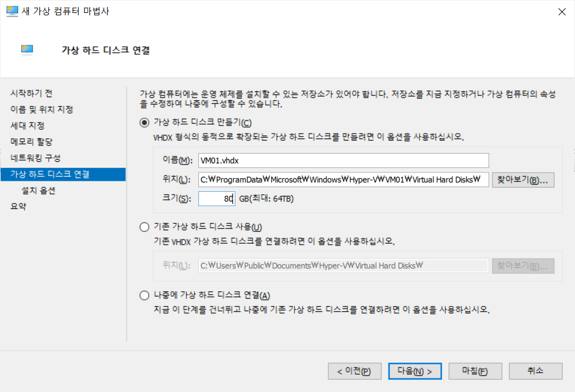Viewport: 575px width, 392px height.
Task: Go to 네트워킹 구성 step
Action: coord(35,158)
